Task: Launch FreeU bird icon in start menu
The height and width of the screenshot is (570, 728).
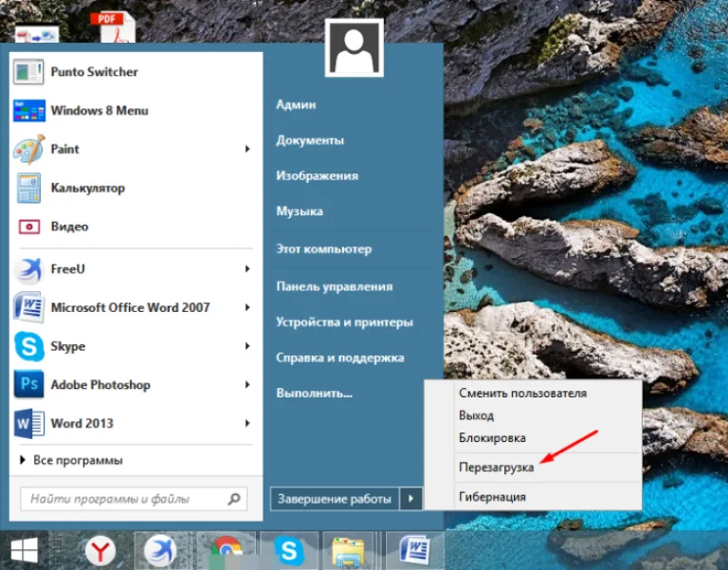Action: tap(28, 269)
